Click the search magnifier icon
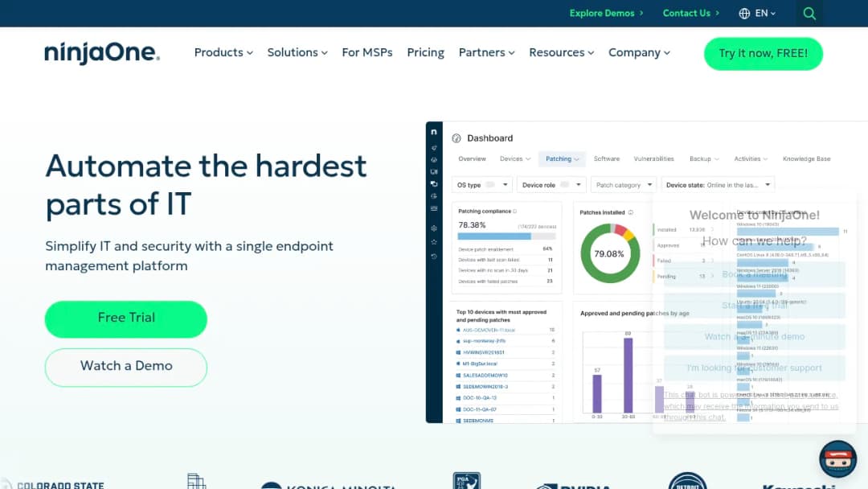The image size is (868, 489). click(x=809, y=14)
